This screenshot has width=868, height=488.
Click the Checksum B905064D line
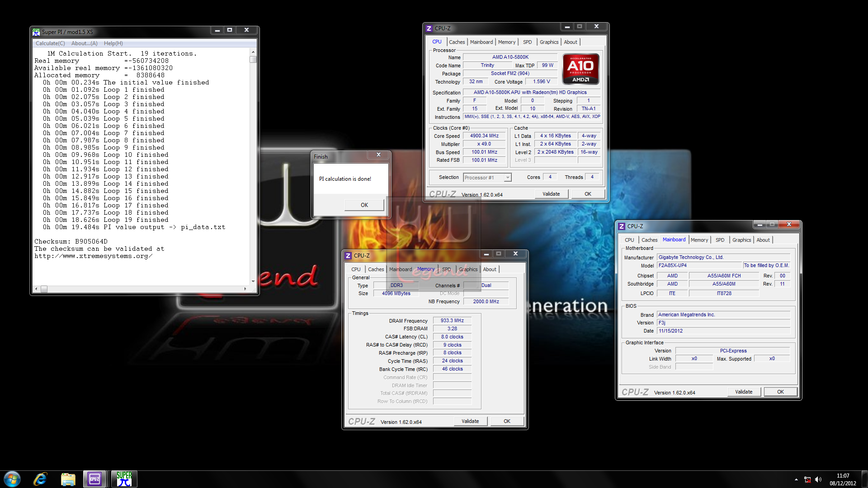(71, 242)
